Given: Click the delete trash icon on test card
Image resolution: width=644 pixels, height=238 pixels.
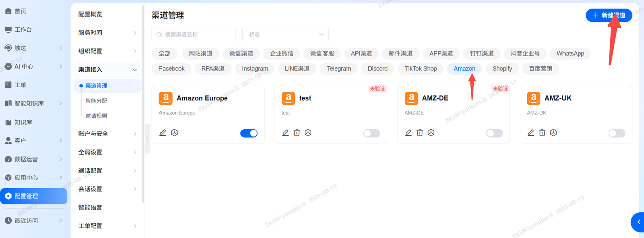Looking at the screenshot, I should click(x=297, y=133).
